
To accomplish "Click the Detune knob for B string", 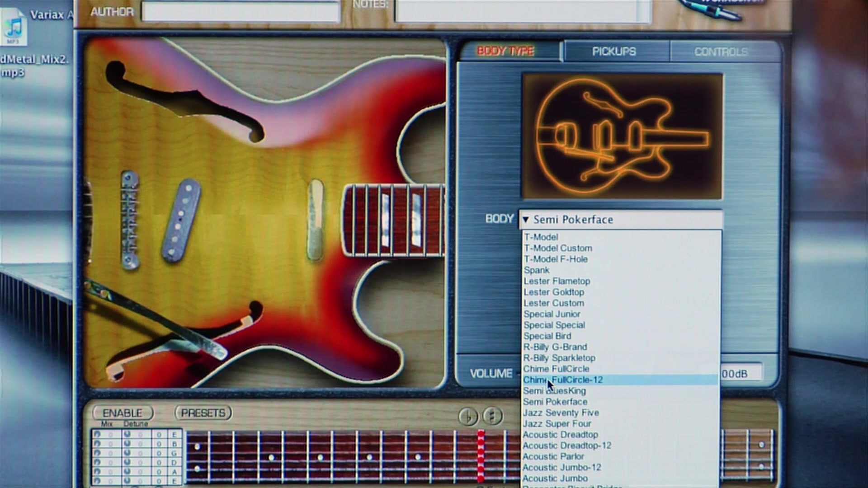I will [127, 444].
